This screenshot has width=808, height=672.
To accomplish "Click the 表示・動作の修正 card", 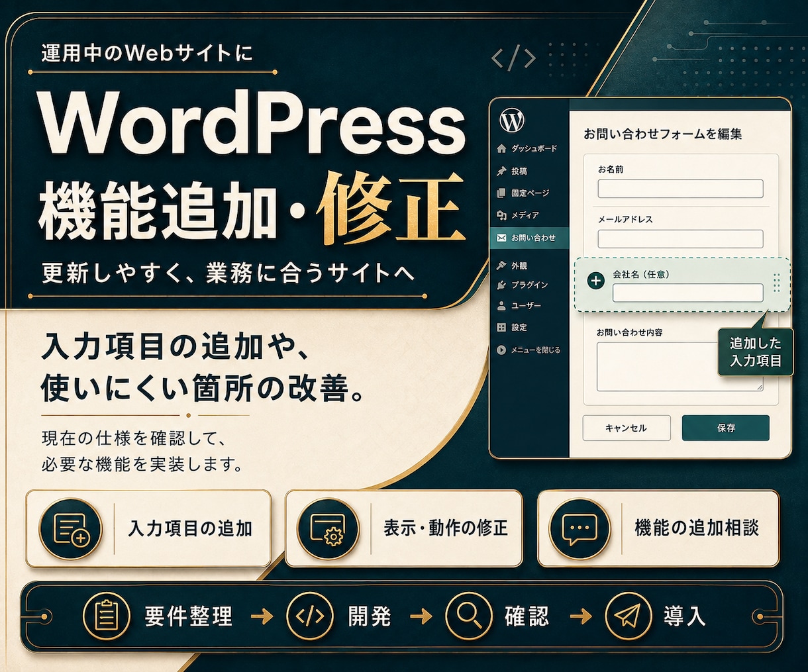I will tap(404, 528).
